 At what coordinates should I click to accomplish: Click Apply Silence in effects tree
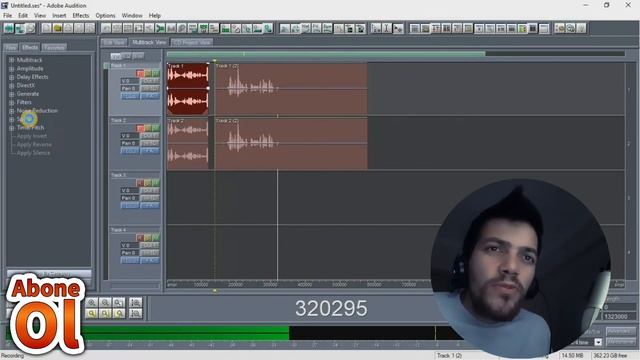(33, 153)
